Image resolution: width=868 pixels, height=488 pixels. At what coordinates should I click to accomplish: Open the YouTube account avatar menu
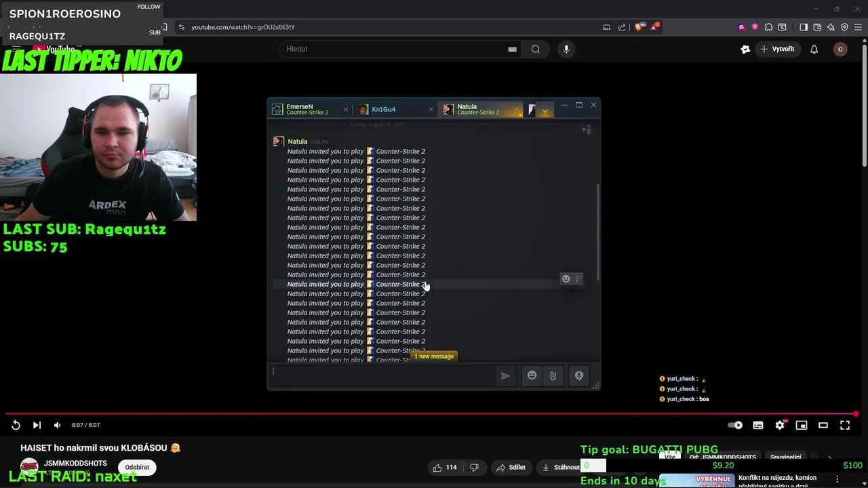840,49
